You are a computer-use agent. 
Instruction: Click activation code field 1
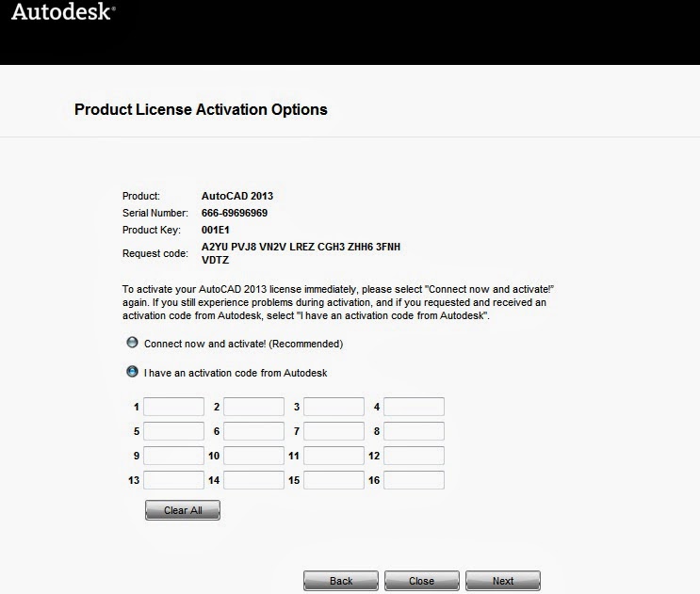(173, 407)
